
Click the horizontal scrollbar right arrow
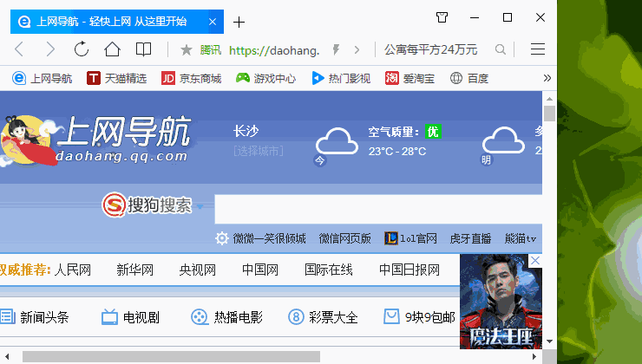point(534,357)
